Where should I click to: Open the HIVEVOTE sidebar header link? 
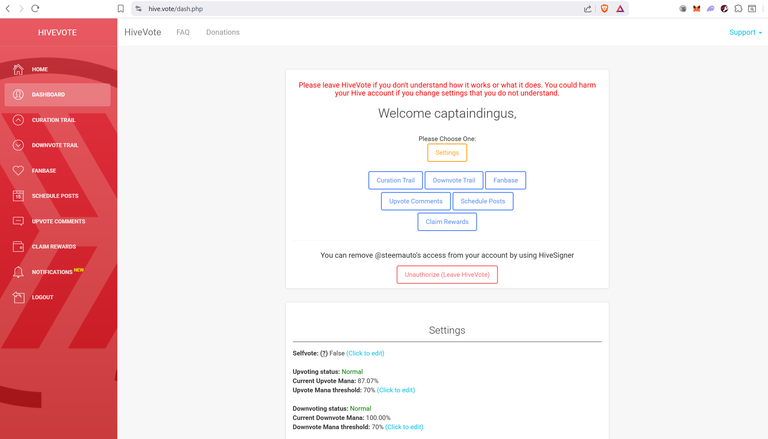pyautogui.click(x=57, y=32)
